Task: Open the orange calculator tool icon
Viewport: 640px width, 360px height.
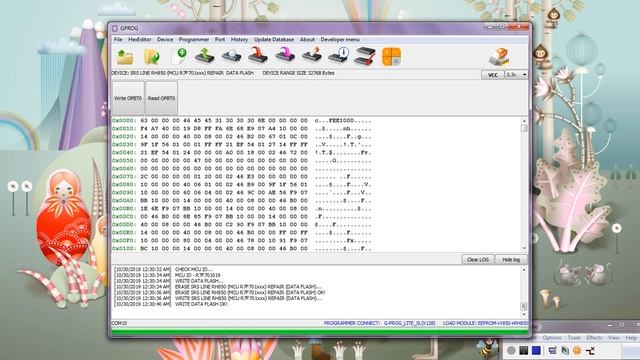Action: [x=391, y=57]
